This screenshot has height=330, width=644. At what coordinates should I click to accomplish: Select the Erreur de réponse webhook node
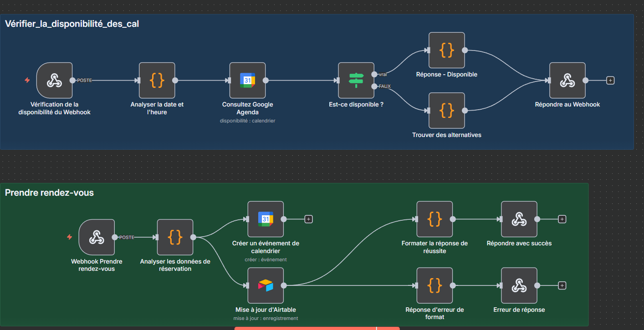[x=519, y=285]
